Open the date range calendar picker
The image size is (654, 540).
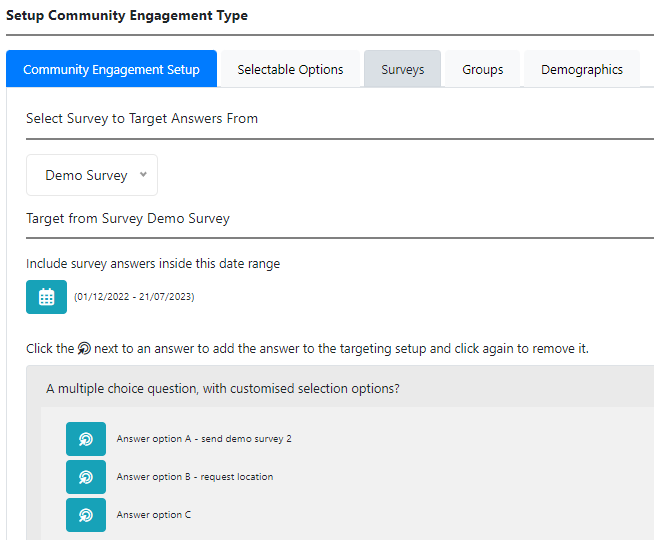(46, 297)
